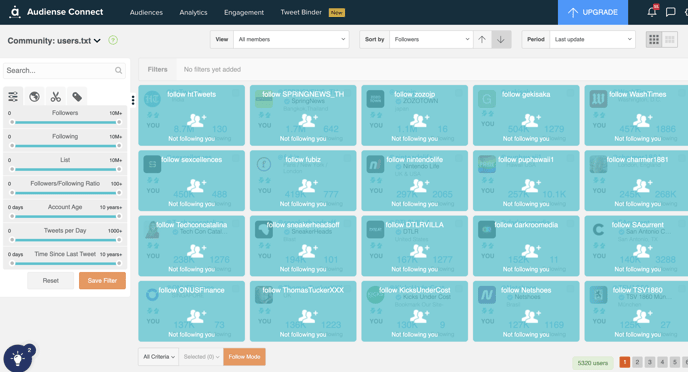Click the search magnifier icon
Viewport: 688px width, 372px height.
[x=118, y=70]
